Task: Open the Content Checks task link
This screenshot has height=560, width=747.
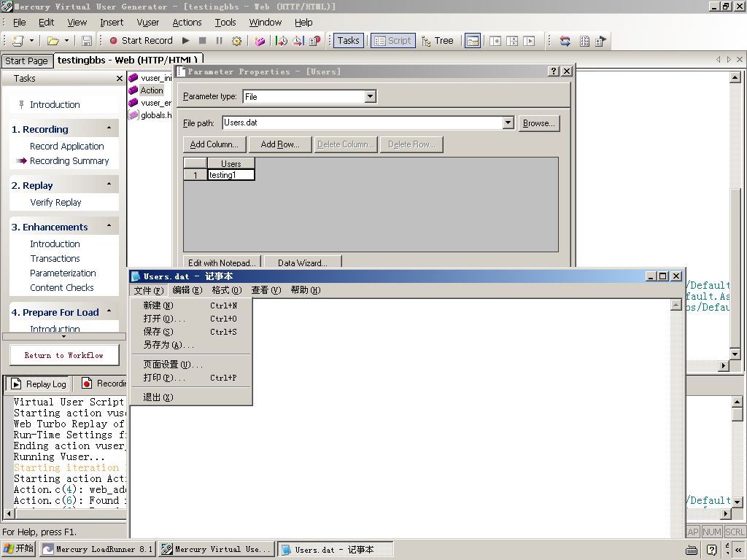Action: [62, 287]
